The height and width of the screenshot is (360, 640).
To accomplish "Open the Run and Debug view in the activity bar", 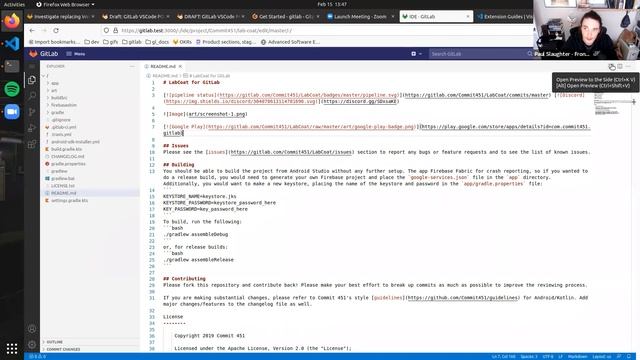I will pos(32,128).
